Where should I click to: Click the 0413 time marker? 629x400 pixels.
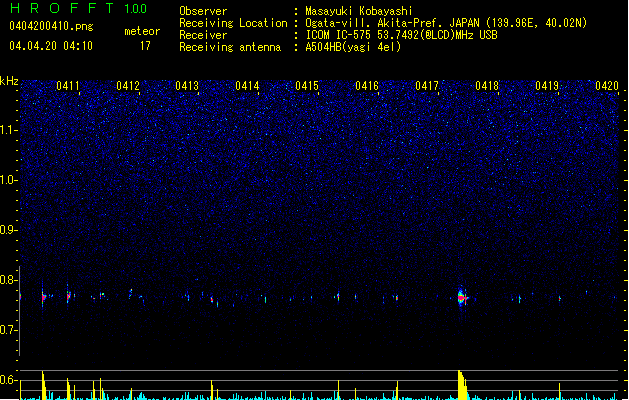tap(187, 86)
